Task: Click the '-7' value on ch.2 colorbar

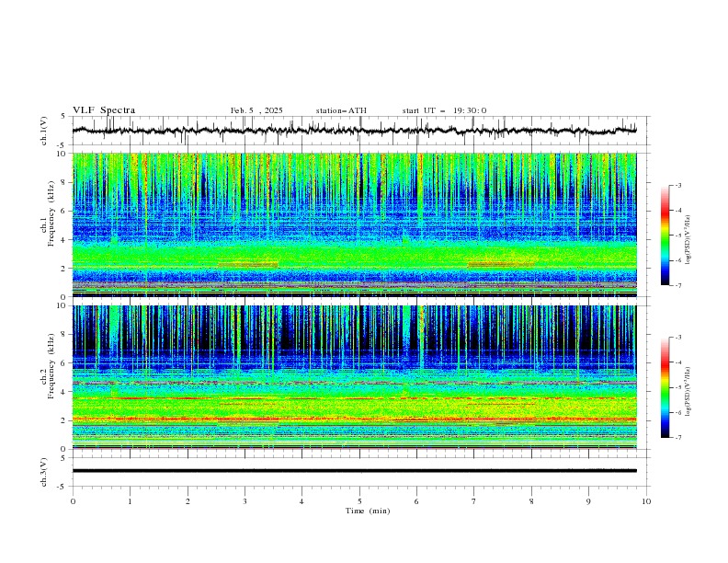Action: coord(677,438)
